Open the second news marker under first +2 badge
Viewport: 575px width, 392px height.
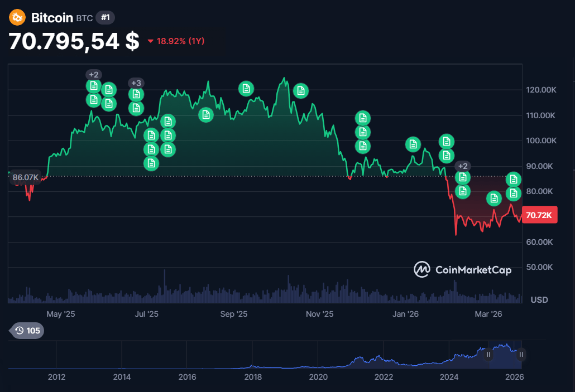(94, 100)
